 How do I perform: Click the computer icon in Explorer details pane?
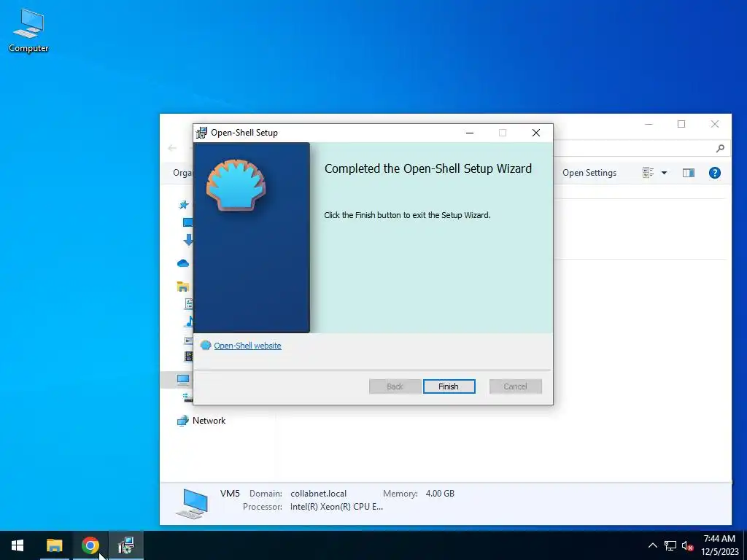tap(192, 503)
